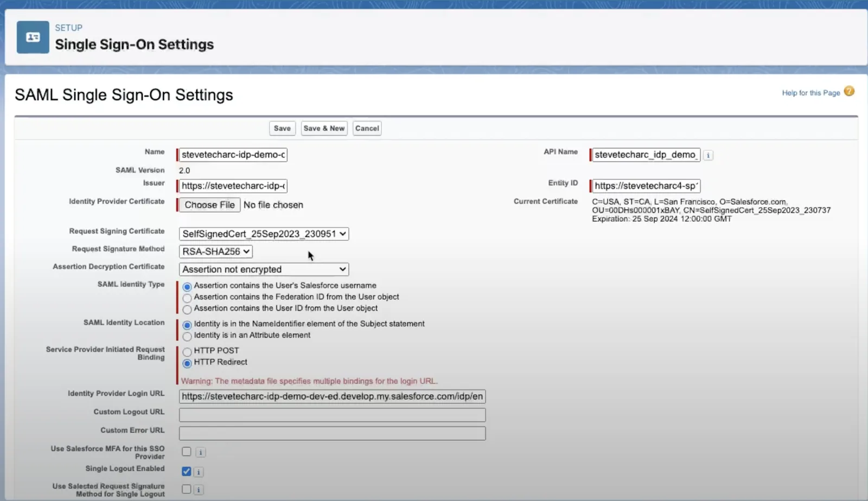Viewport: 868px width, 501px height.
Task: Click the Cancel button
Action: click(x=367, y=129)
